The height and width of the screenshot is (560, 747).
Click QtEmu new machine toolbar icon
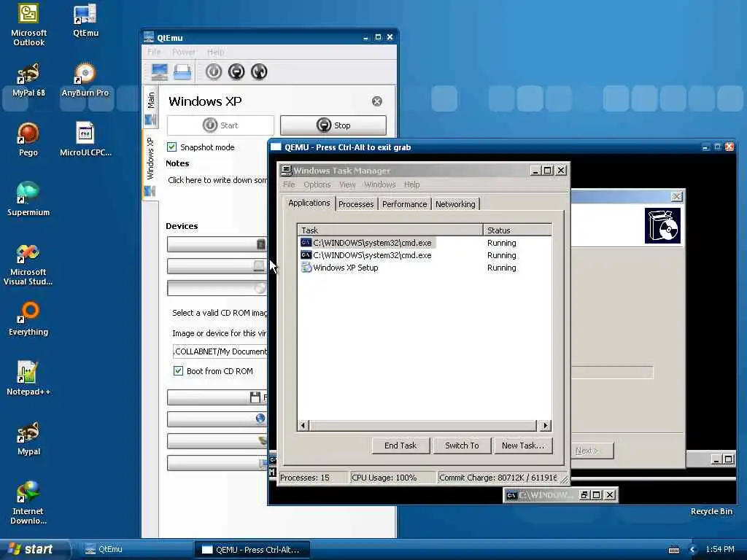coord(159,72)
